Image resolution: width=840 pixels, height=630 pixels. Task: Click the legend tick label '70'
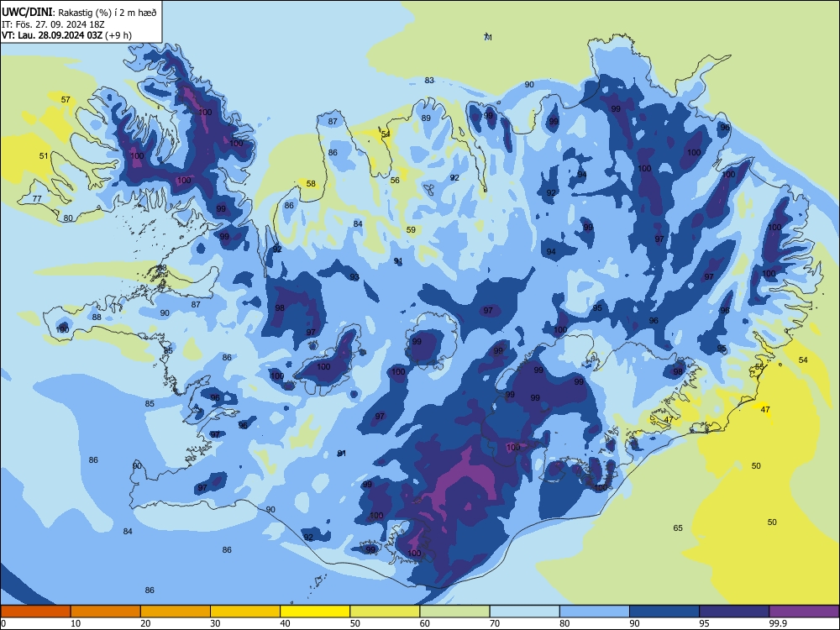click(x=495, y=623)
